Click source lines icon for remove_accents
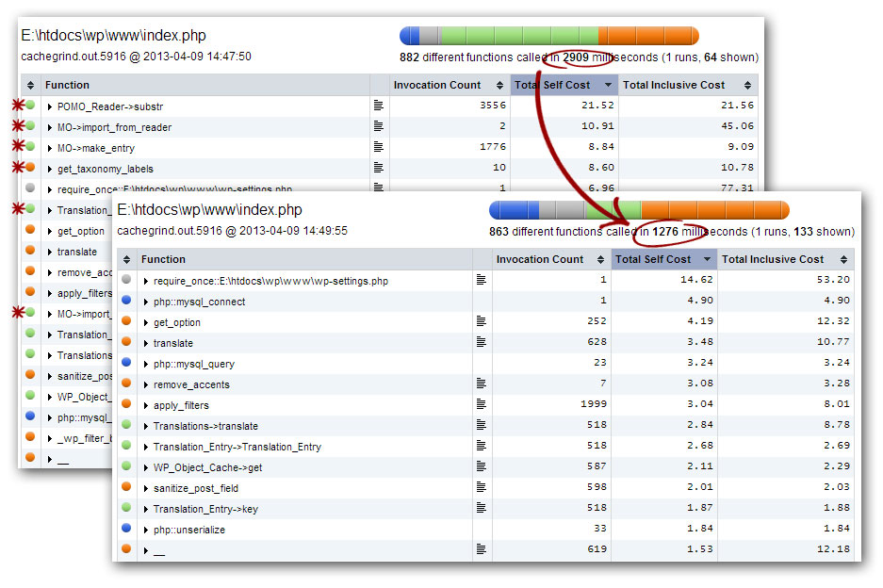Image resolution: width=883 pixels, height=588 pixels. pyautogui.click(x=482, y=384)
